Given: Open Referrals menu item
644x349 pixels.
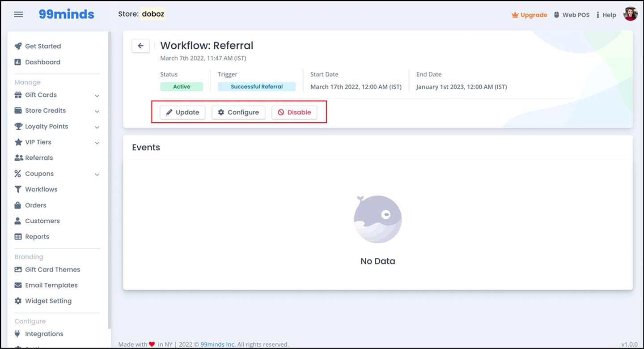Looking at the screenshot, I should point(39,158).
